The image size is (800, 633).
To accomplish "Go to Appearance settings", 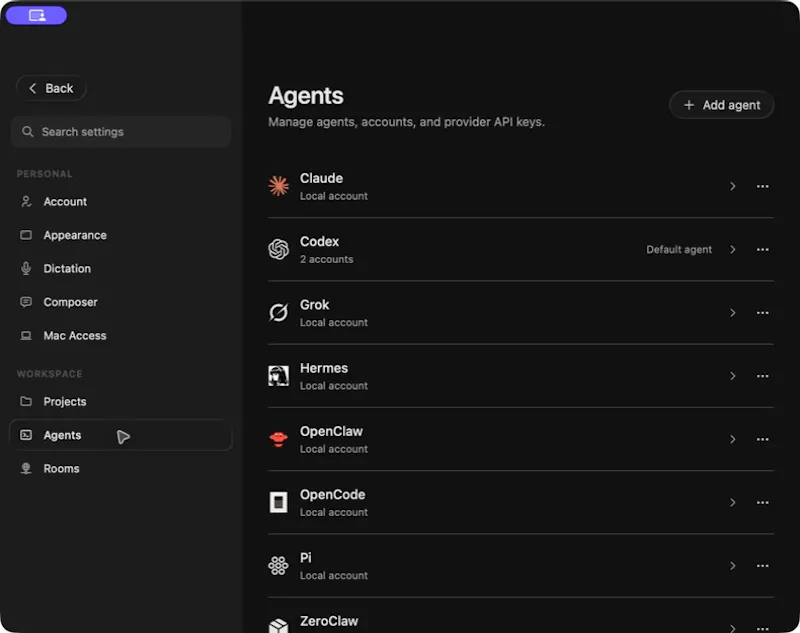I will click(x=121, y=235).
